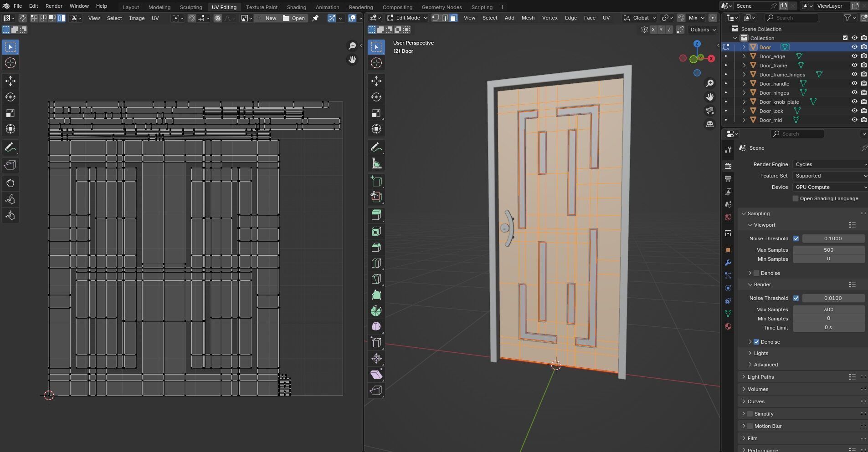Uncheck Render Noise Threshold checkbox
Viewport: 868px width, 452px height.
pyautogui.click(x=796, y=298)
